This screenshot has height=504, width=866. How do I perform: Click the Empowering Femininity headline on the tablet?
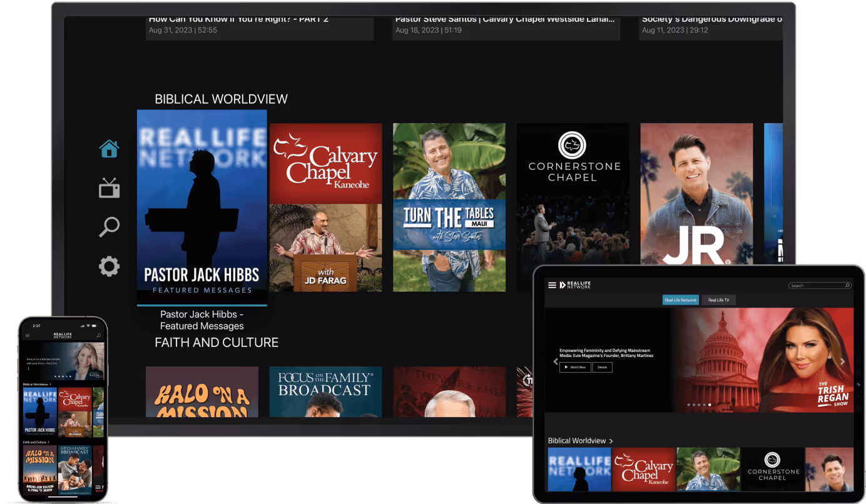(x=606, y=353)
